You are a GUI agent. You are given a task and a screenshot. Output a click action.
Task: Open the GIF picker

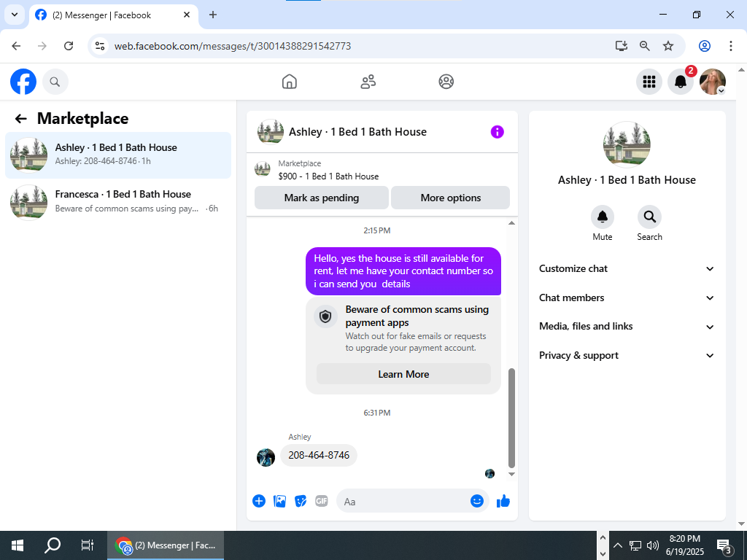tap(322, 501)
